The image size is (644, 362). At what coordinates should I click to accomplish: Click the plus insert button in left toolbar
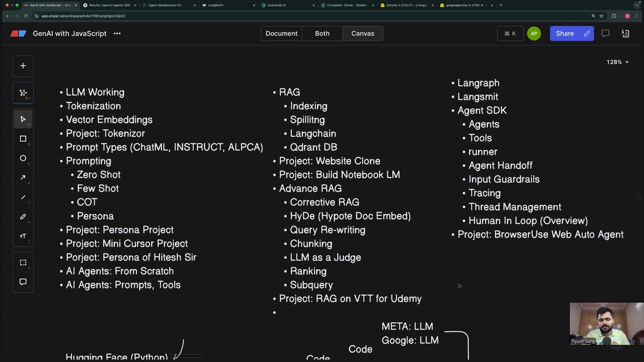pyautogui.click(x=23, y=66)
